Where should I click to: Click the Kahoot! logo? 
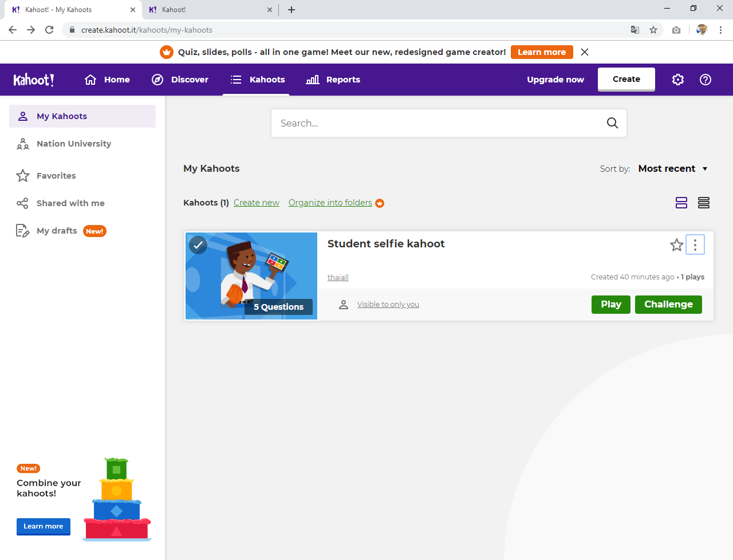coord(34,80)
